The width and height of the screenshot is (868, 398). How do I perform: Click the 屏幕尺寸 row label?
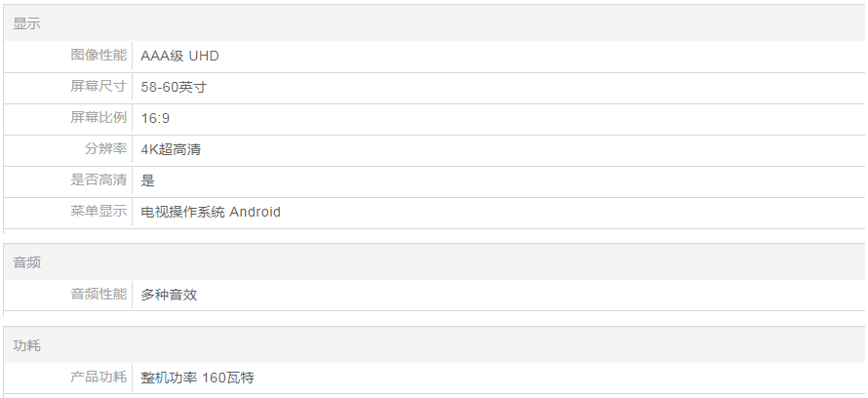click(x=99, y=87)
